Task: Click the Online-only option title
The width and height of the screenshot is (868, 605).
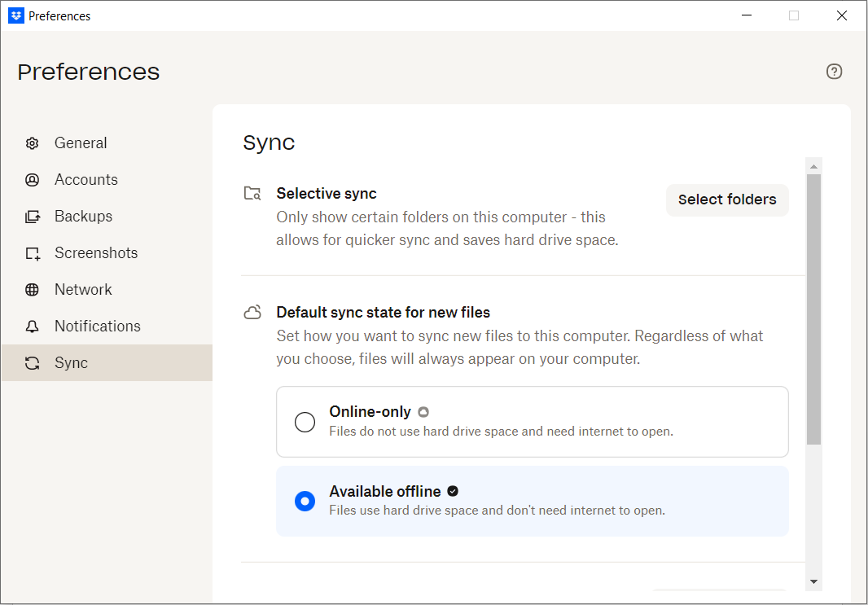Action: point(370,412)
